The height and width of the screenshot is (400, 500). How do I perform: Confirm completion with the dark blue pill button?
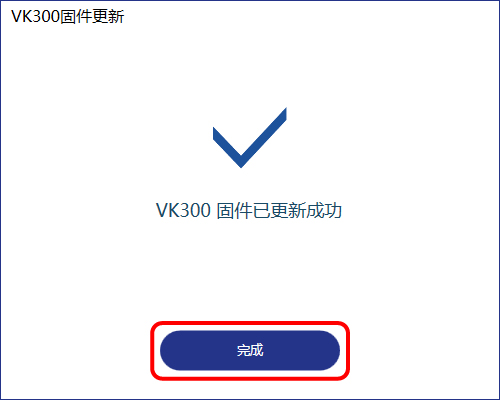(250, 350)
